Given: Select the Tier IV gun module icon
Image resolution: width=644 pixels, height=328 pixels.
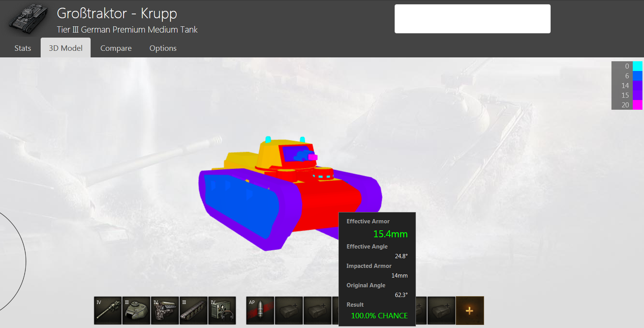Looking at the screenshot, I should tap(108, 311).
